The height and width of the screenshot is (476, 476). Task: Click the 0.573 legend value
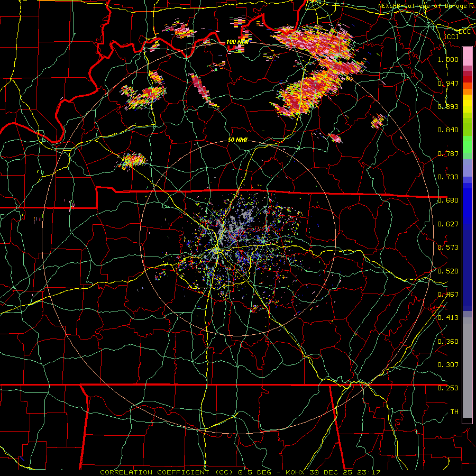[448, 248]
